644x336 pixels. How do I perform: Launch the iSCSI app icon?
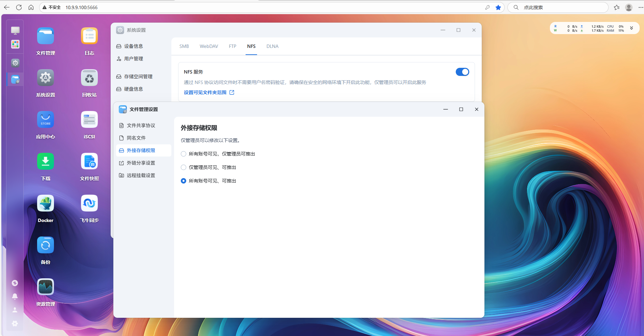[89, 120]
